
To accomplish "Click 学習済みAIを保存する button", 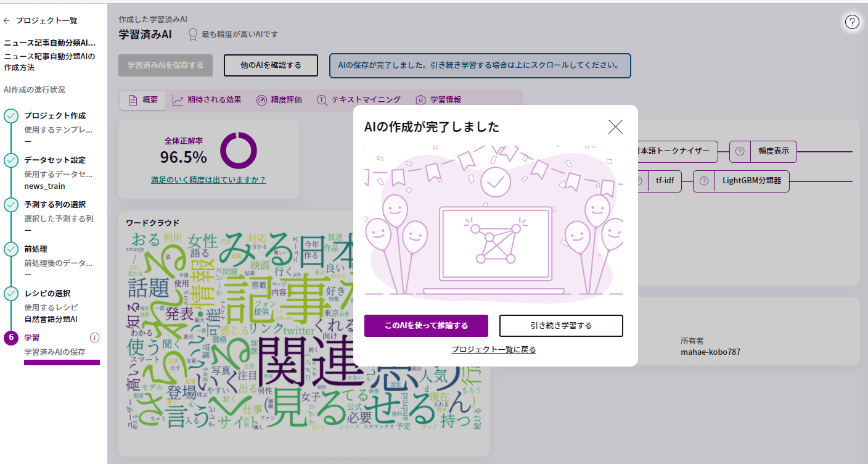I will tap(165, 65).
